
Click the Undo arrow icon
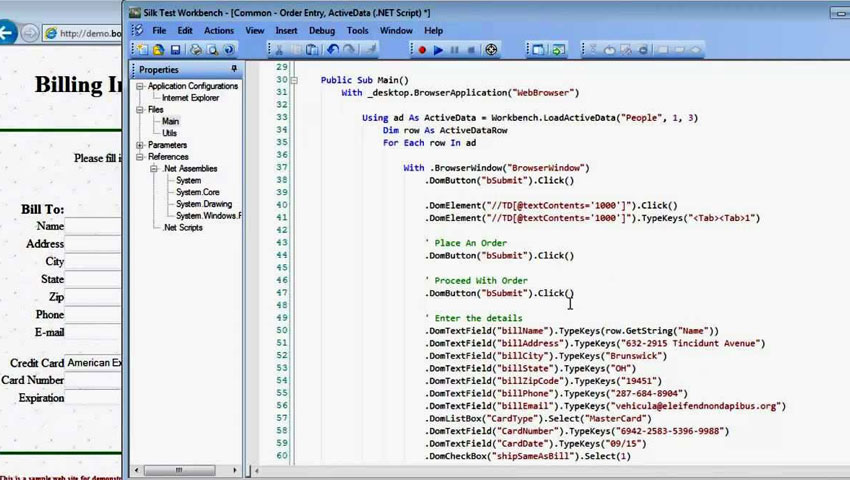tap(332, 50)
